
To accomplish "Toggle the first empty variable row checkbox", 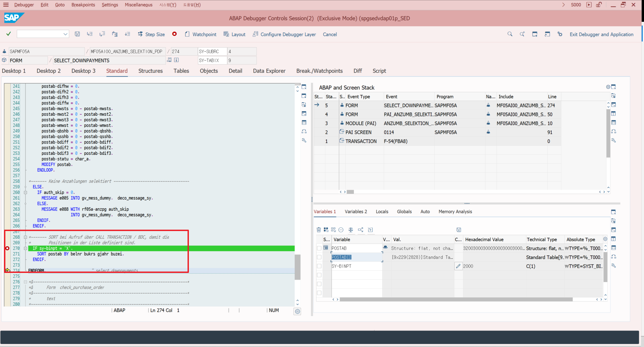I will (x=319, y=275).
